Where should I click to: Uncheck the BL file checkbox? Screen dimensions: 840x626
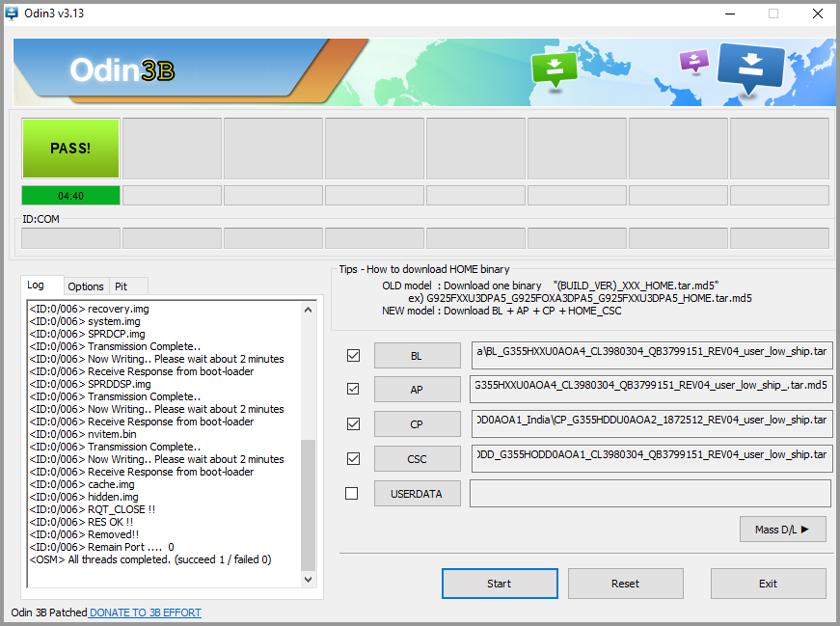click(x=353, y=355)
